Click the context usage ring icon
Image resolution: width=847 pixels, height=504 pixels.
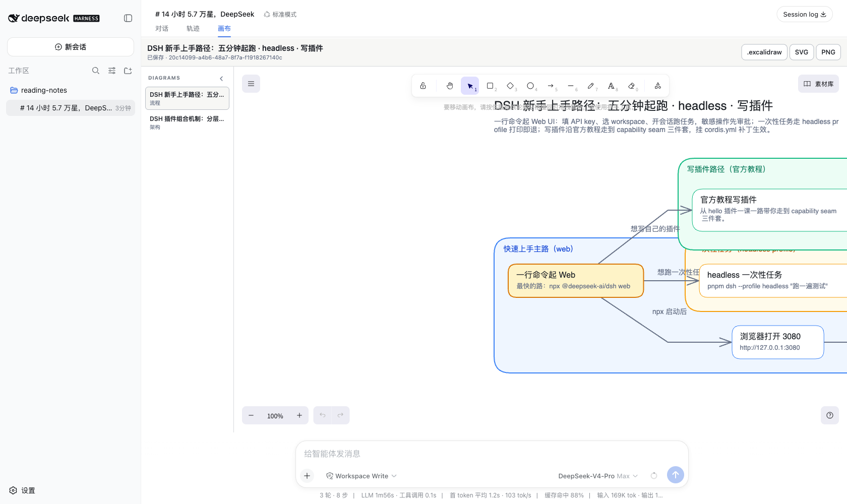654,476
